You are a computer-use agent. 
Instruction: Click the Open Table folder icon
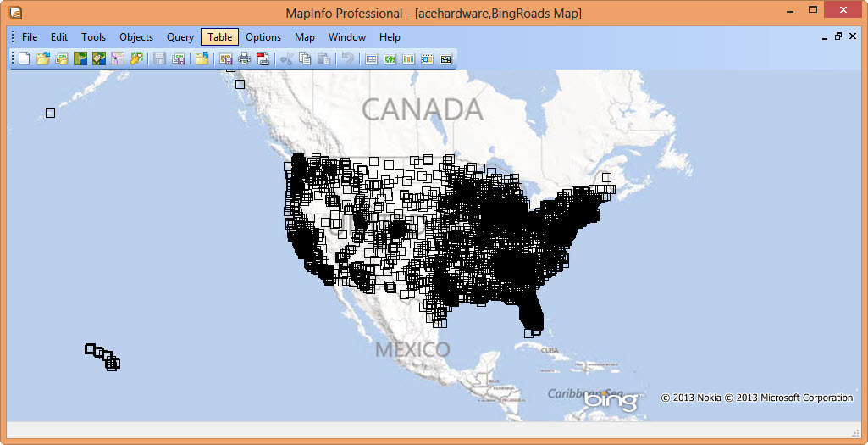(43, 58)
